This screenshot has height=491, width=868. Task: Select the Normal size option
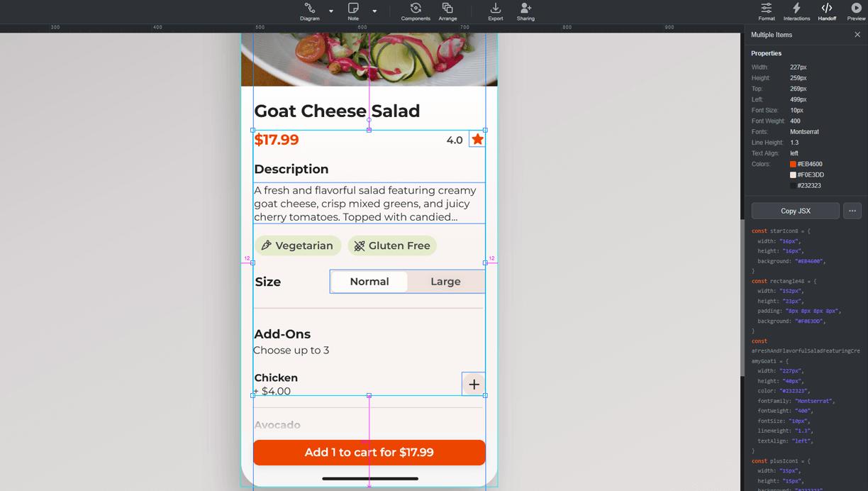[369, 281]
